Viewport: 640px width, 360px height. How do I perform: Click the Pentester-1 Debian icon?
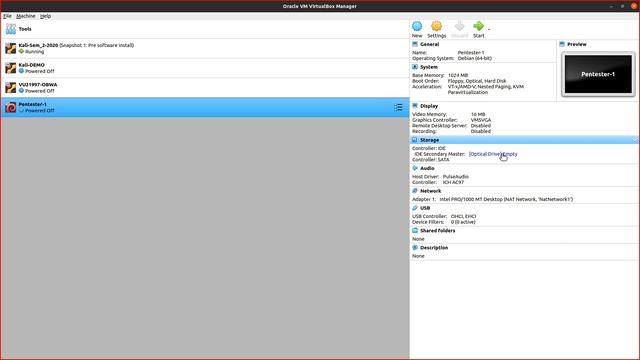pos(11,107)
